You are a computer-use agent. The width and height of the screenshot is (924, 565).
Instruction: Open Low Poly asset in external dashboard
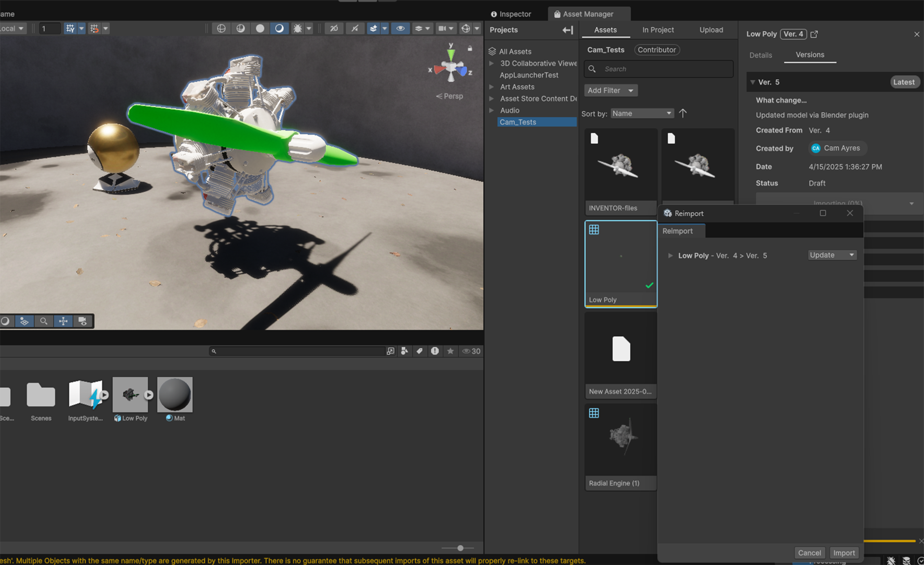(814, 34)
